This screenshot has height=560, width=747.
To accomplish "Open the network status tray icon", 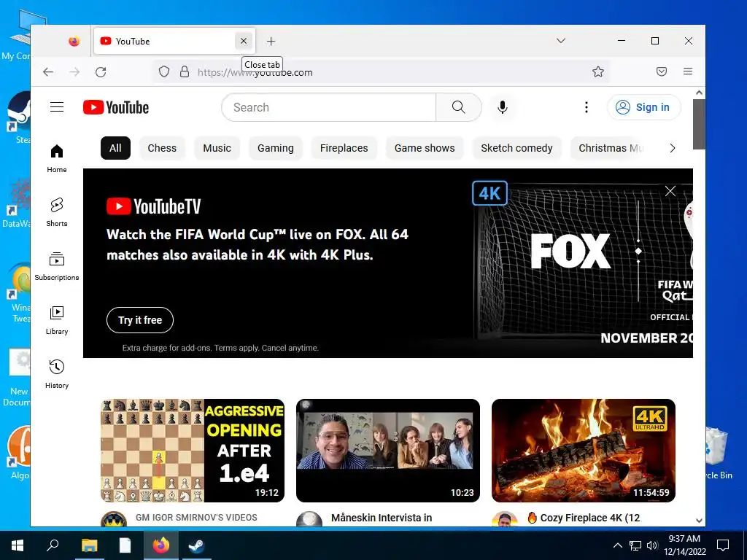I will click(635, 545).
